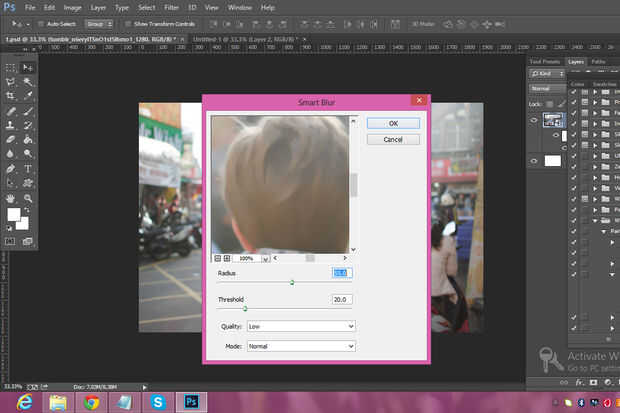Hide the top layer using eye icon
Screen dimensions: 620x413
[533, 119]
